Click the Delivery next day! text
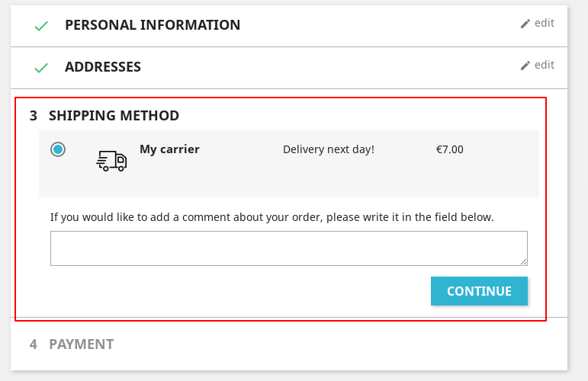The width and height of the screenshot is (588, 381). [329, 149]
